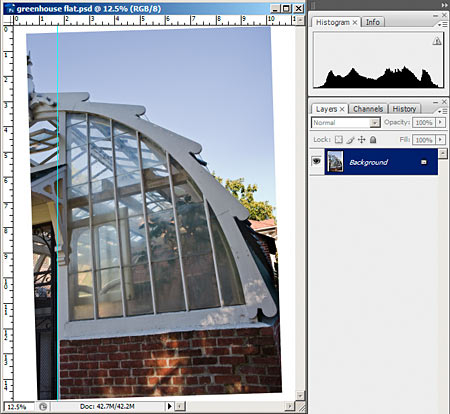Screen dimensions: 450x414
Task: Click the ruler origin corner box
Action: [8, 20]
